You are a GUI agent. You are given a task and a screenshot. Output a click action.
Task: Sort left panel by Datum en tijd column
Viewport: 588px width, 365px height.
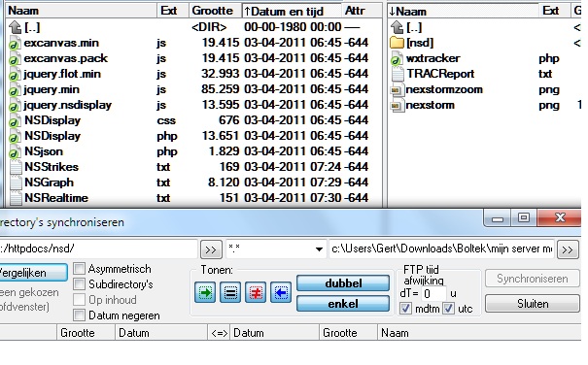(292, 11)
